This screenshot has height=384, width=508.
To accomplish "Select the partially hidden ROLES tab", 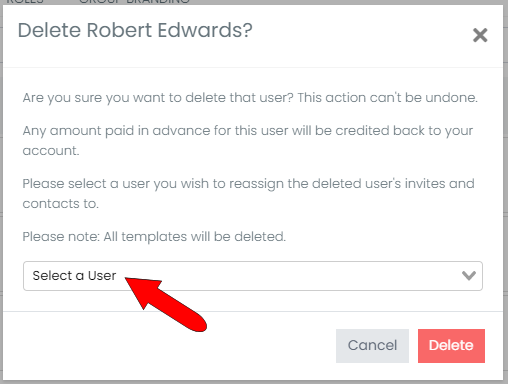I will tap(25, 2).
